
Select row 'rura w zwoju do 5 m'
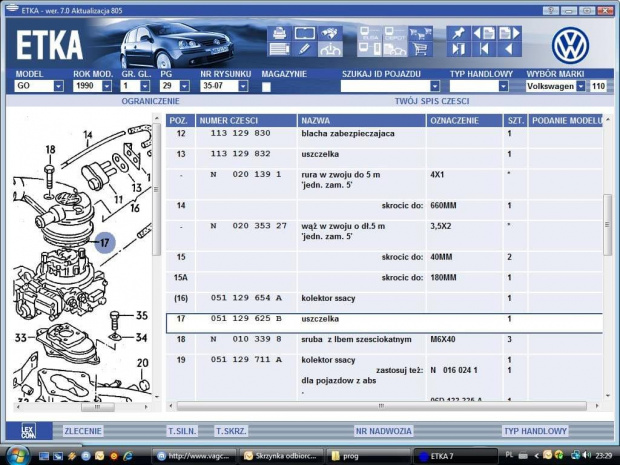(x=384, y=184)
